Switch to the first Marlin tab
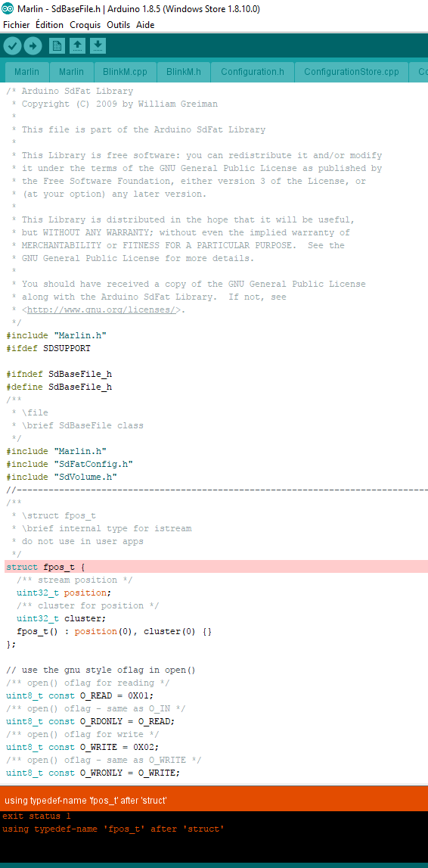Screen dimensions: 428x868 pos(27,72)
